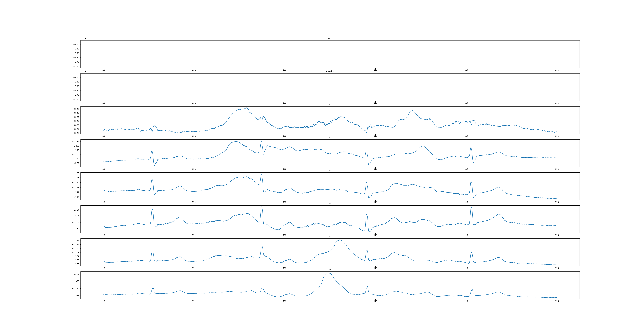Click the tallest peak in the V5 trace
This screenshot has height=336, width=644.
coord(340,240)
